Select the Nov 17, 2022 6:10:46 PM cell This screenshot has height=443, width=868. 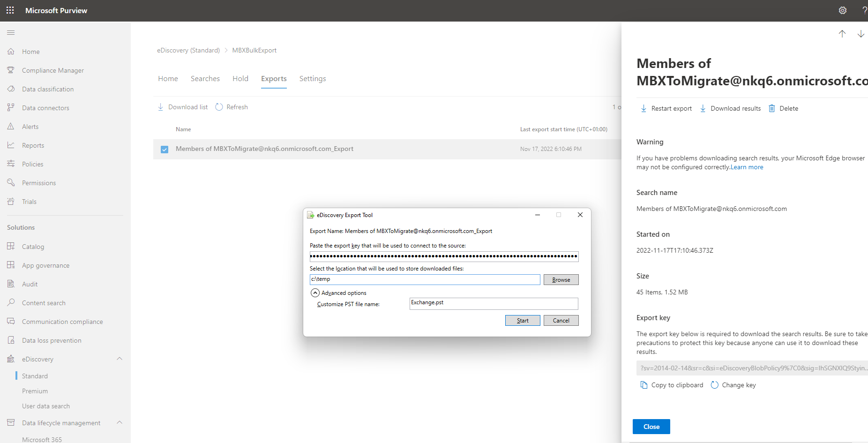tap(551, 149)
